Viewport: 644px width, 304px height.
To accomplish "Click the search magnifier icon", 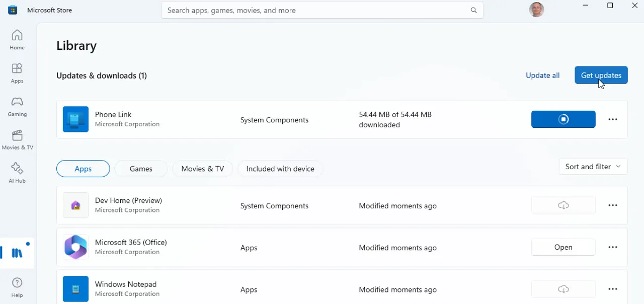I will (473, 10).
